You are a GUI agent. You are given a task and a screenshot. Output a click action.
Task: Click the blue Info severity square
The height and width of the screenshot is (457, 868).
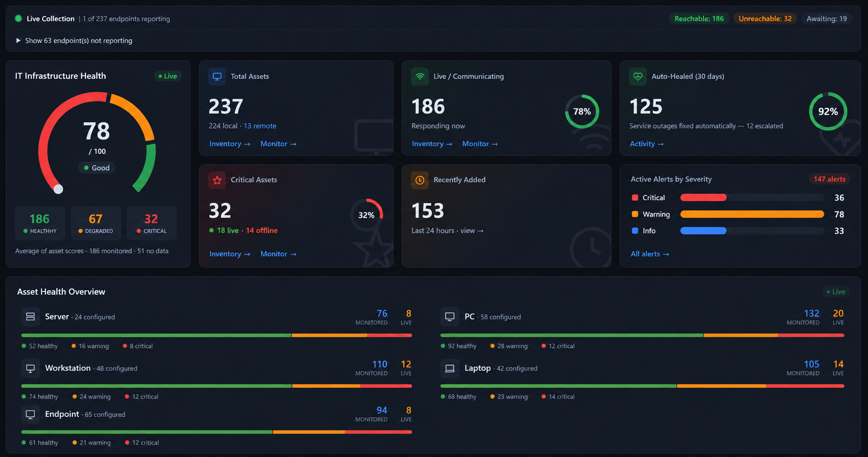pyautogui.click(x=635, y=231)
